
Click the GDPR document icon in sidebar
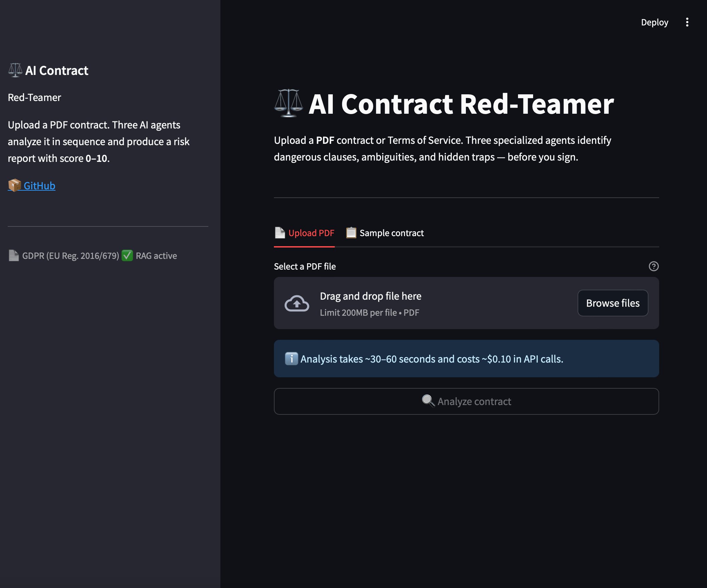click(x=13, y=255)
